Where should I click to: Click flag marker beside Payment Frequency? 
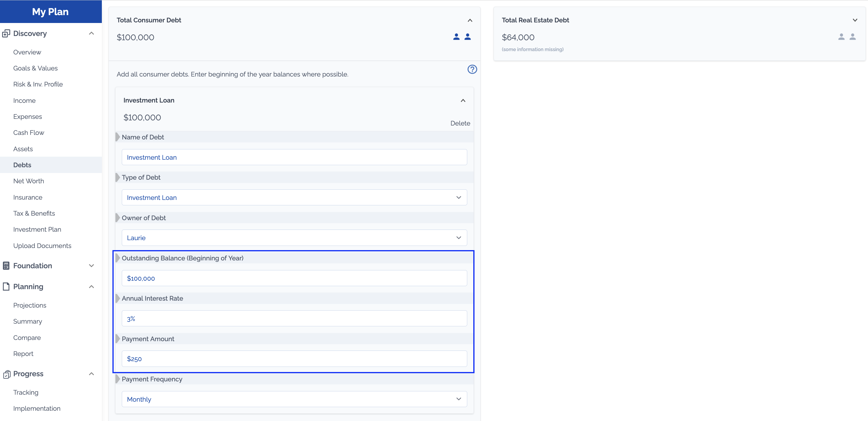click(x=118, y=379)
